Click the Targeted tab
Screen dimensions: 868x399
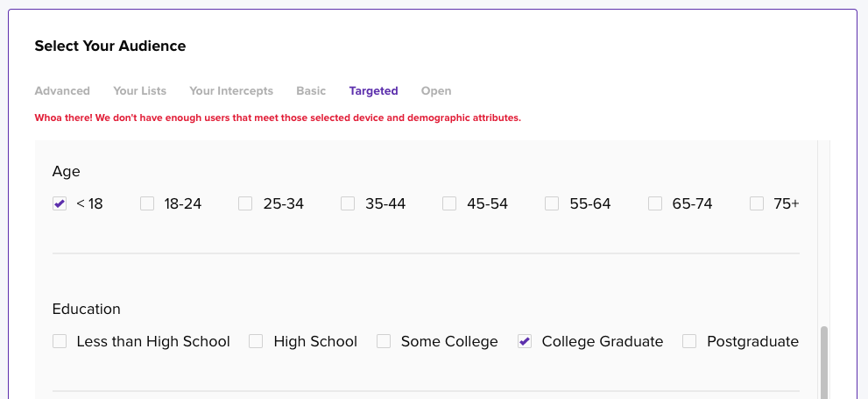pos(373,91)
